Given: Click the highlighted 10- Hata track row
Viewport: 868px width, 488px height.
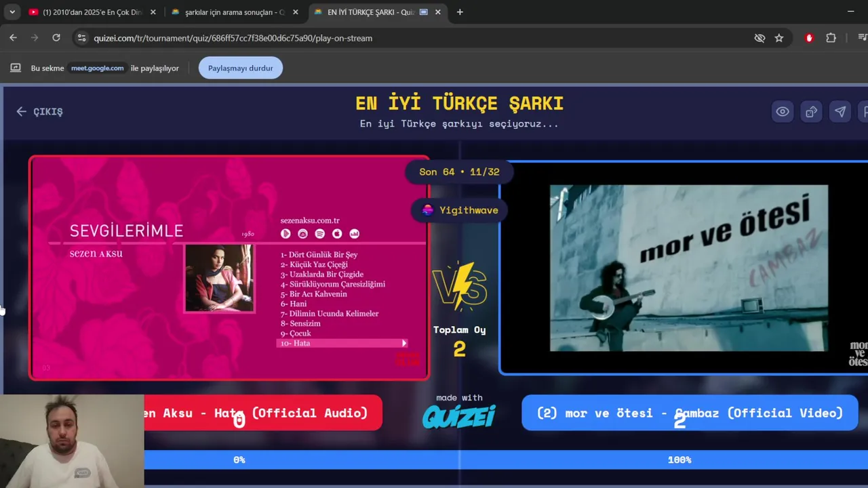Looking at the screenshot, I should pyautogui.click(x=342, y=343).
